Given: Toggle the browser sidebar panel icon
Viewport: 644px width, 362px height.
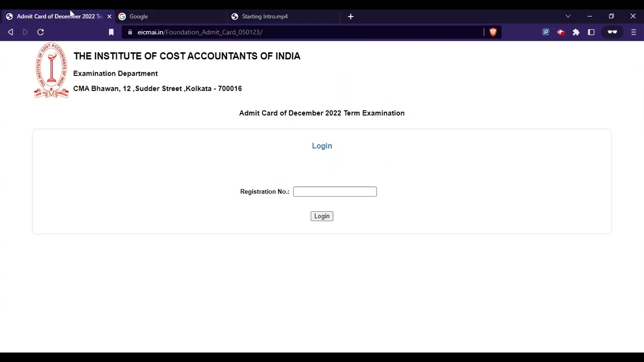Looking at the screenshot, I should [x=591, y=32].
